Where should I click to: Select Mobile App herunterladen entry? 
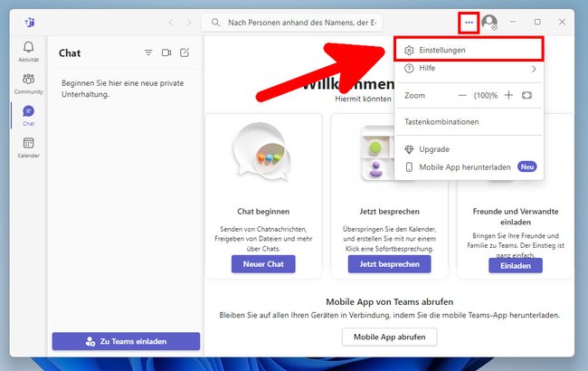[469, 166]
